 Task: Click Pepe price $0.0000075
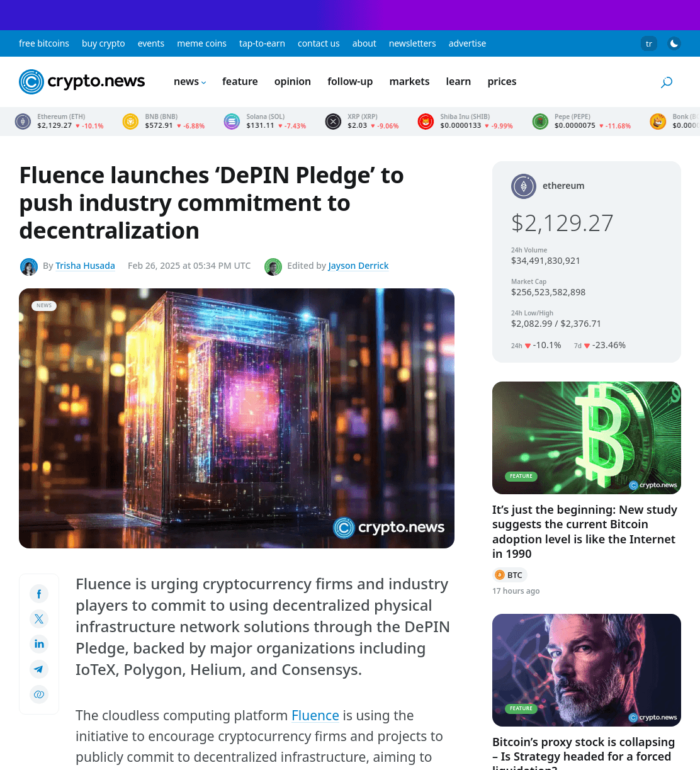[x=575, y=126]
